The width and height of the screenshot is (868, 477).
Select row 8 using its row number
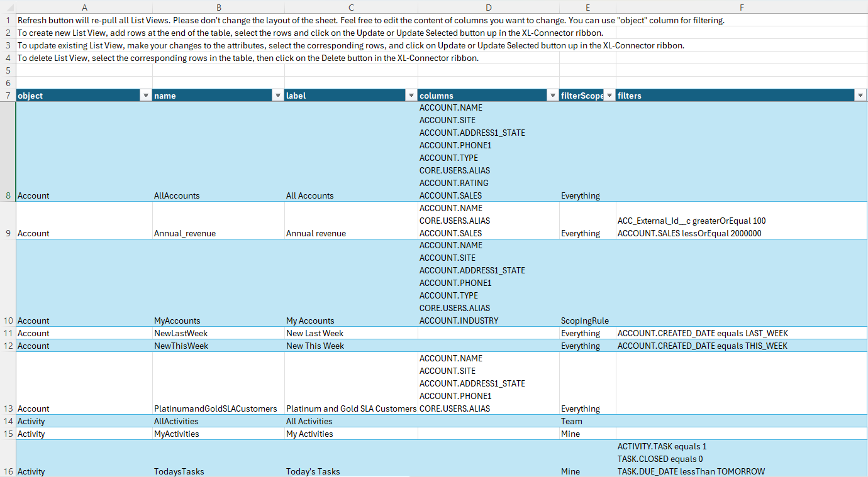click(x=8, y=195)
